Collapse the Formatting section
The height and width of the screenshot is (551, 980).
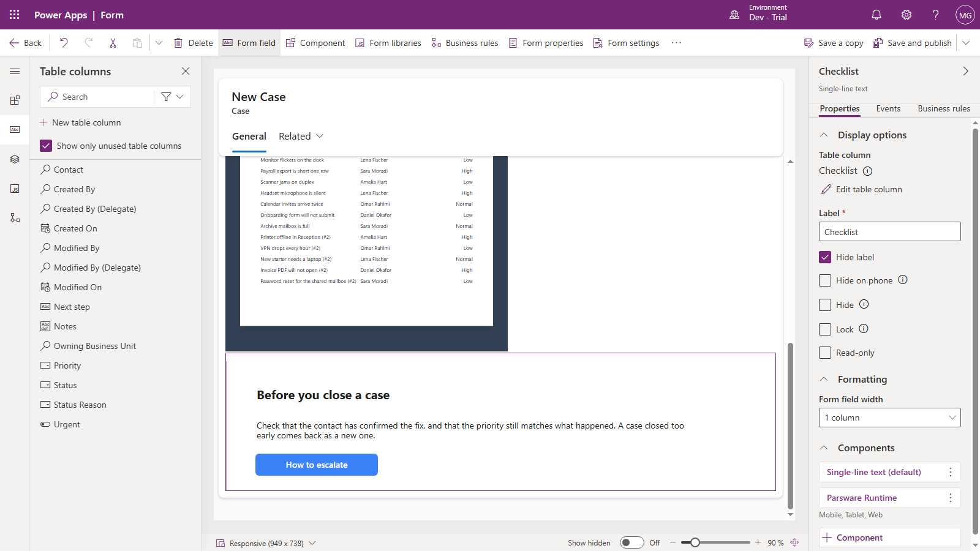[824, 379]
